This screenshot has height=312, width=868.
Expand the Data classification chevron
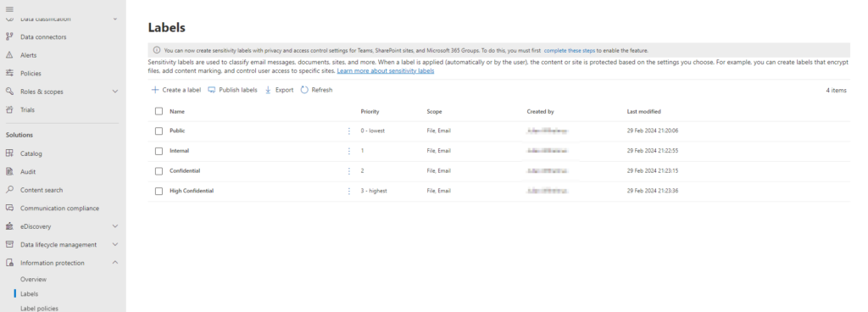tap(115, 19)
